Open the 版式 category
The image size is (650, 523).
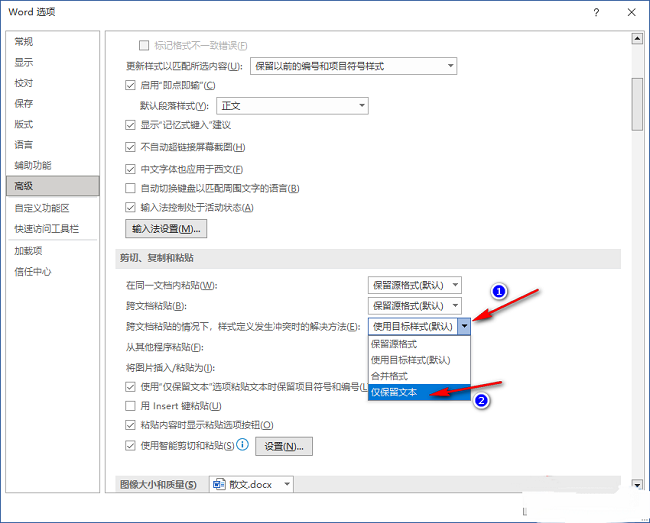click(53, 124)
